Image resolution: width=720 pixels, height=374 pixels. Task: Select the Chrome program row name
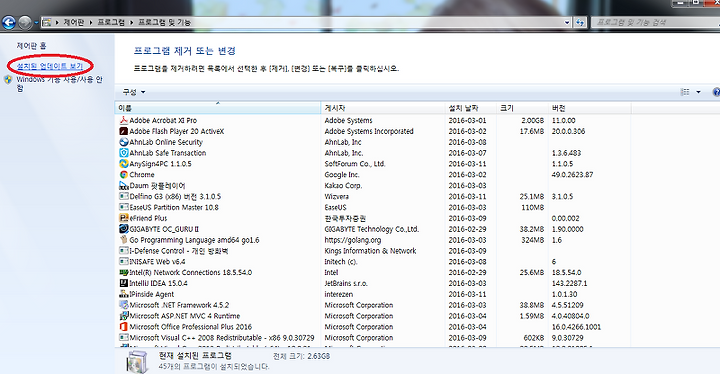pyautogui.click(x=142, y=175)
